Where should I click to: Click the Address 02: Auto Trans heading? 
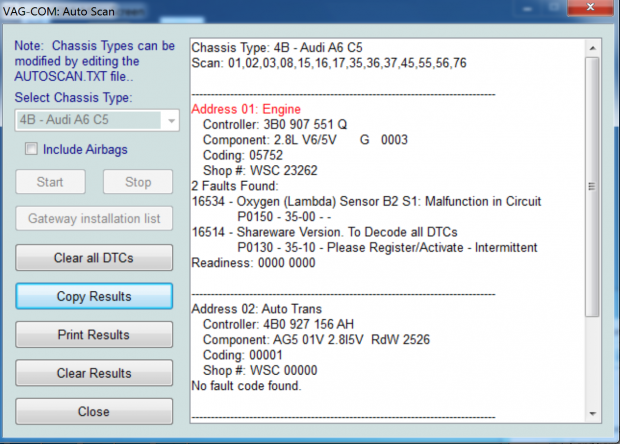pos(257,309)
